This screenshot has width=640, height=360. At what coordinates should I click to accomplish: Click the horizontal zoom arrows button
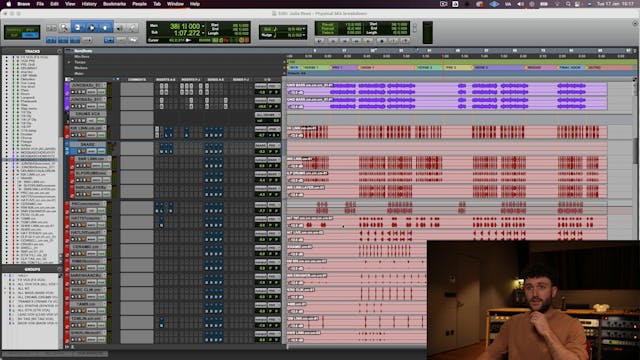(x=52, y=28)
